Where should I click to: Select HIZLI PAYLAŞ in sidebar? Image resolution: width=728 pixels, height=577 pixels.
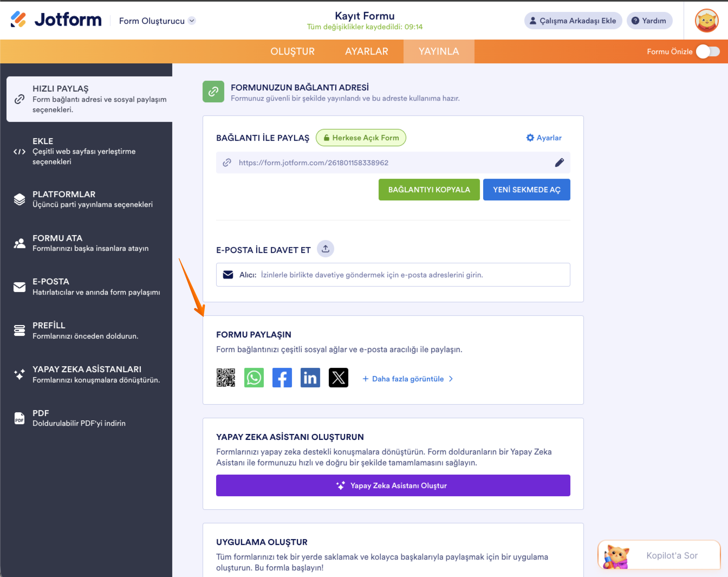click(90, 99)
